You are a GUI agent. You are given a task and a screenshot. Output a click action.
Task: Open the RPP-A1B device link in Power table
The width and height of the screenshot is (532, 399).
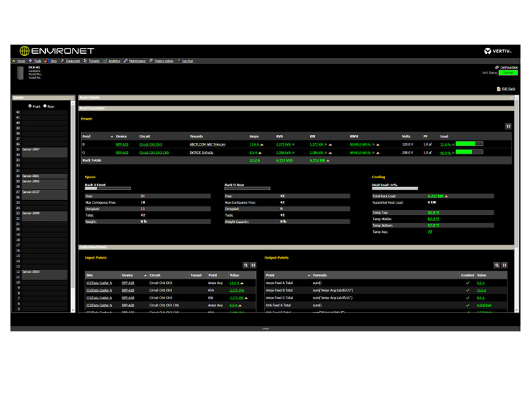122,144
